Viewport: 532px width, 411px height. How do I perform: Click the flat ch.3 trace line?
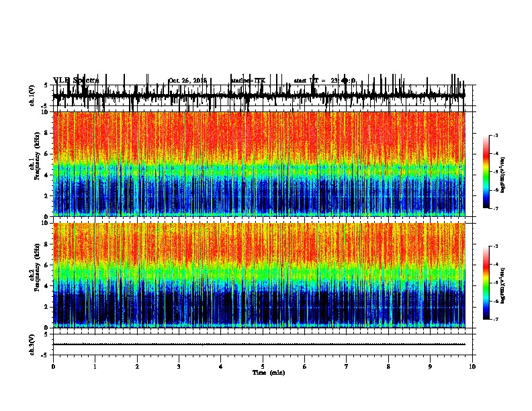[x=259, y=345]
